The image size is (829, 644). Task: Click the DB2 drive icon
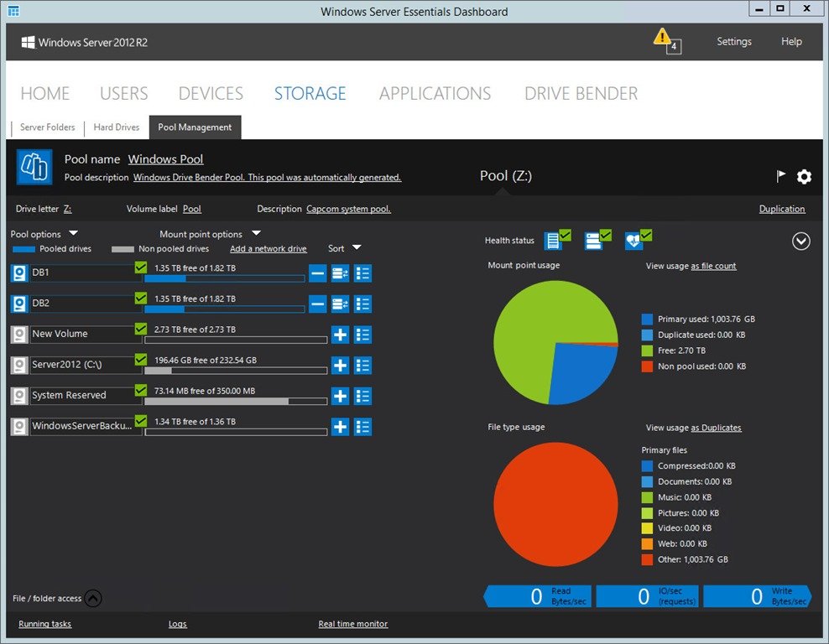coord(19,304)
